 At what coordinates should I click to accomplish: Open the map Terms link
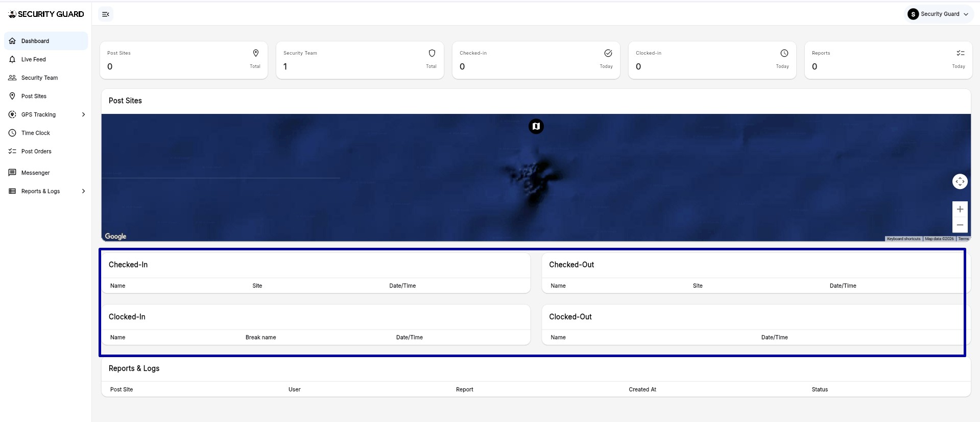(963, 239)
